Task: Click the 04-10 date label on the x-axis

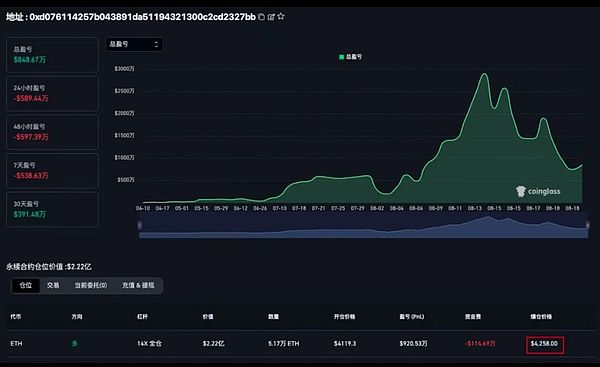Action: click(x=143, y=208)
